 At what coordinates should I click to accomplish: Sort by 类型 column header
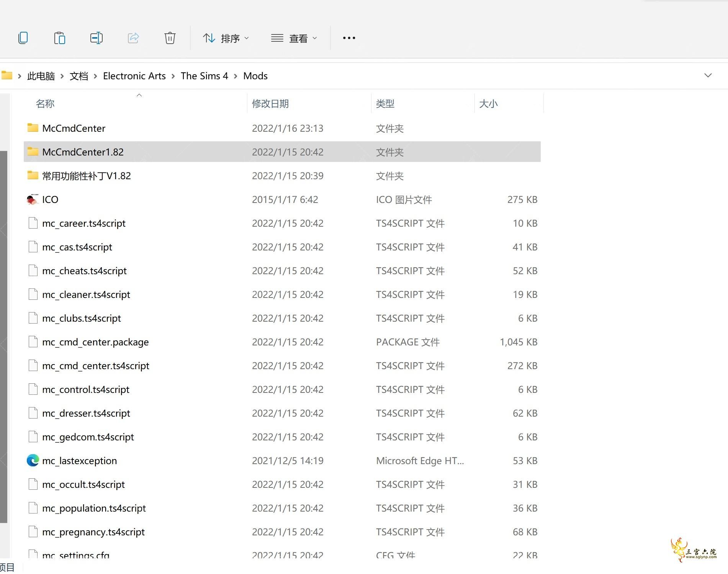[x=385, y=104]
